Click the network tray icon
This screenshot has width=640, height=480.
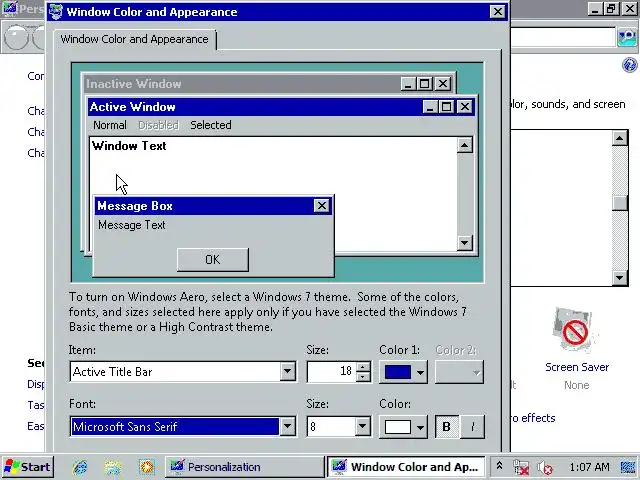point(521,467)
